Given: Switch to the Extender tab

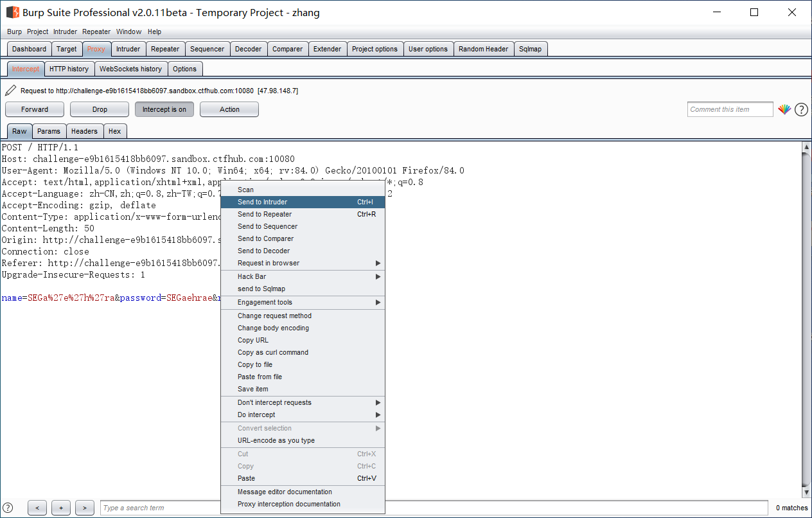Looking at the screenshot, I should click(x=328, y=49).
